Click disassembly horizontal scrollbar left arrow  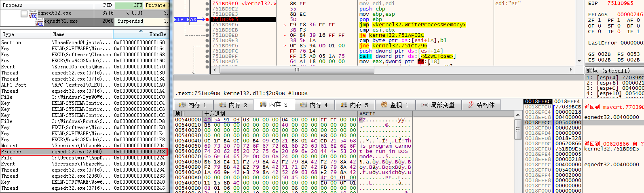pyautogui.click(x=215, y=70)
